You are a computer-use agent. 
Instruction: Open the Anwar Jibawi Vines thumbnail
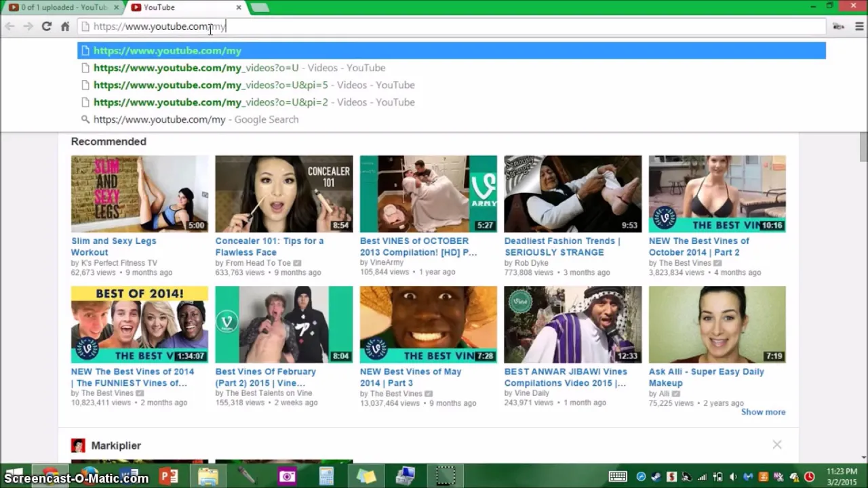pos(573,325)
